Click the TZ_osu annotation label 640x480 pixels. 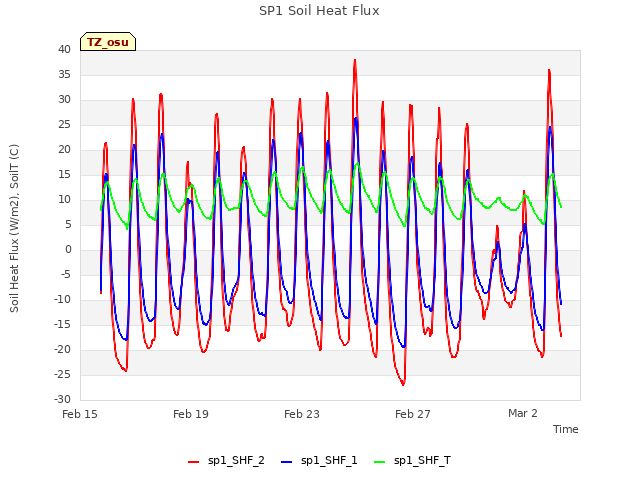tap(108, 42)
